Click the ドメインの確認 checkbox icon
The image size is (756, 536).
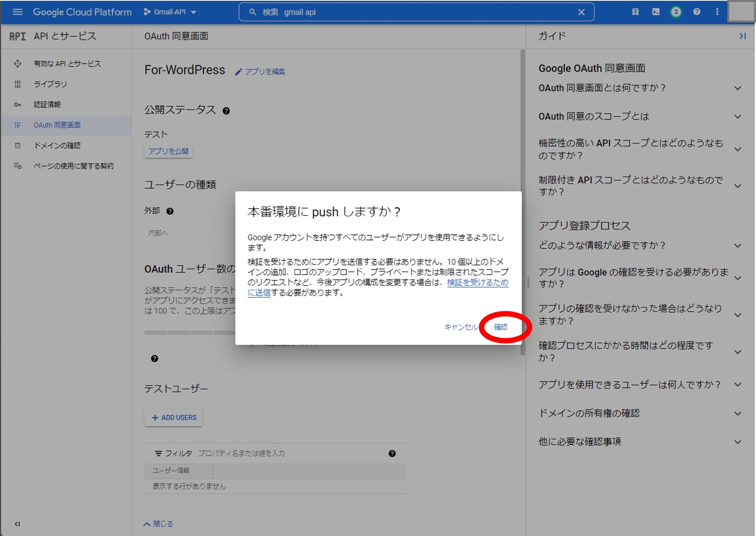coord(17,146)
